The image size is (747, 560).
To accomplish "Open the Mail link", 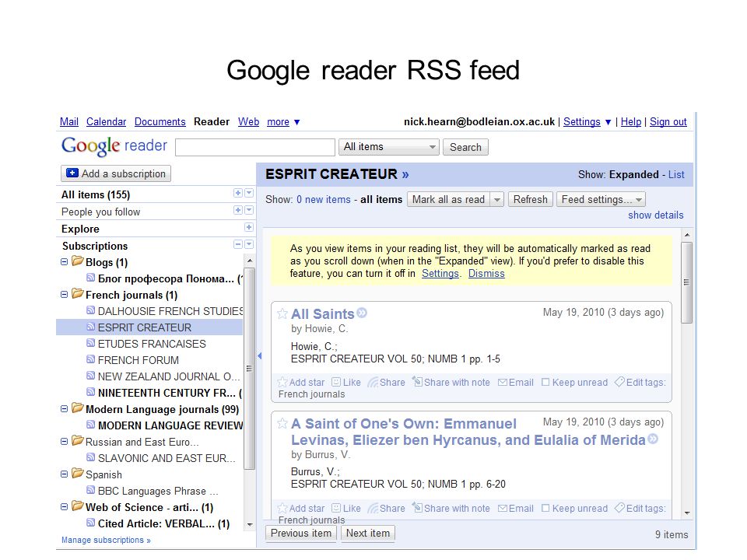I will (x=69, y=122).
